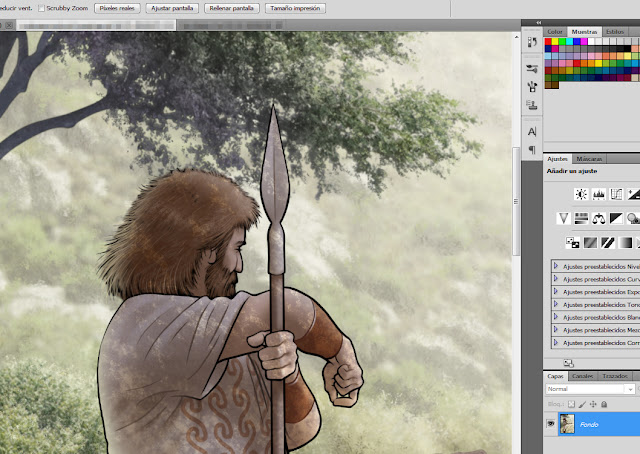This screenshot has height=454, width=640.
Task: Toggle lock all padlock icon
Action: click(604, 404)
